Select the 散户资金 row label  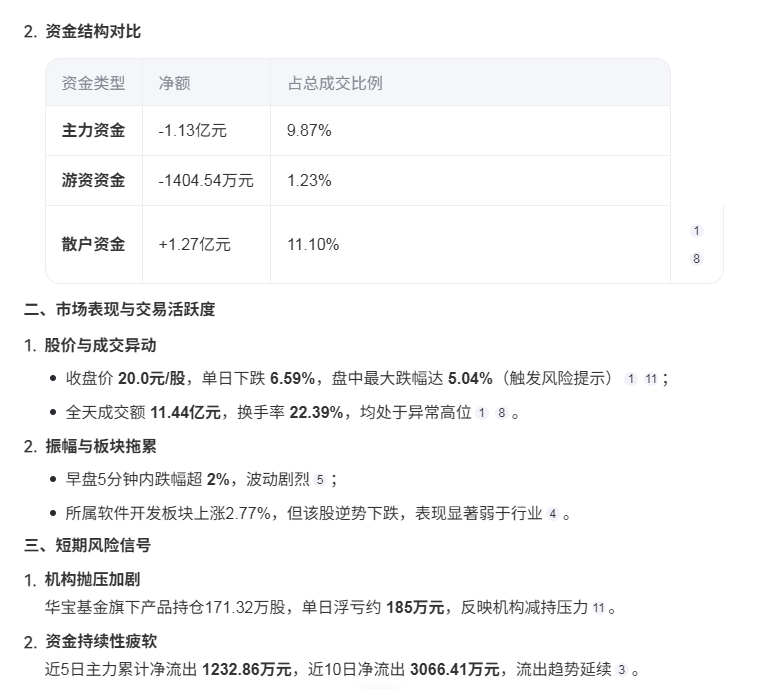pyautogui.click(x=93, y=244)
